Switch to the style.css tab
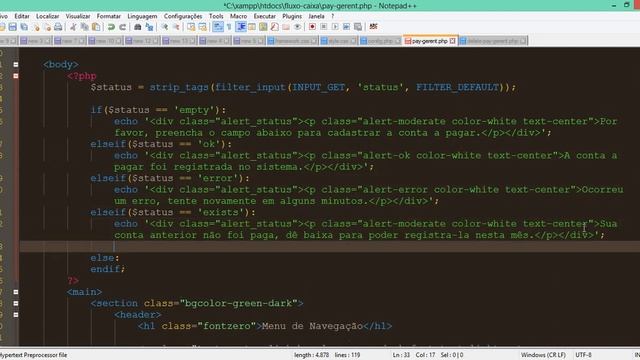Image resolution: width=640 pixels, height=360 pixels. coord(338,41)
